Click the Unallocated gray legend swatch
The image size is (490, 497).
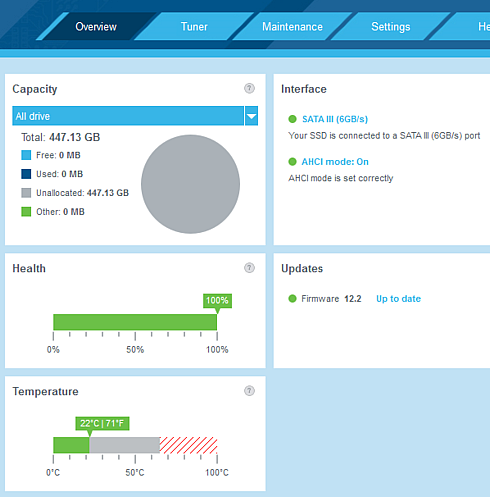[26, 193]
